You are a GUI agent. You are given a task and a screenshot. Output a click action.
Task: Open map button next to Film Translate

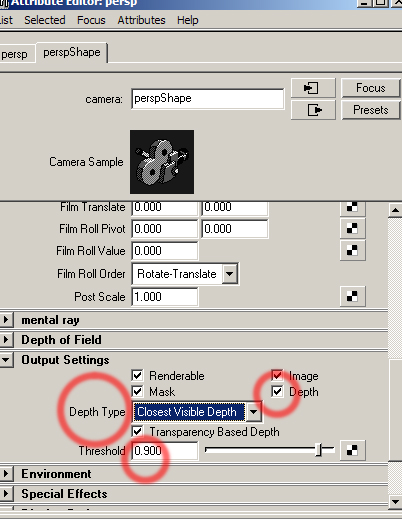click(x=353, y=208)
